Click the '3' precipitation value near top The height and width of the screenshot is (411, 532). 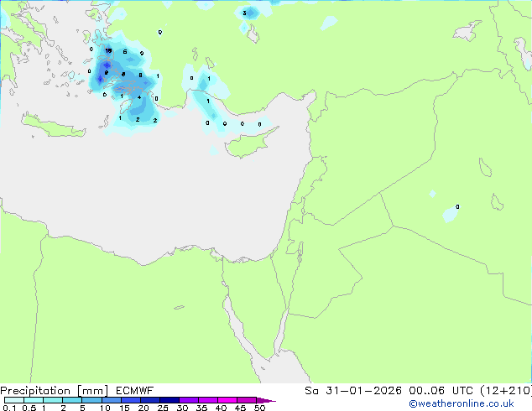(x=244, y=13)
